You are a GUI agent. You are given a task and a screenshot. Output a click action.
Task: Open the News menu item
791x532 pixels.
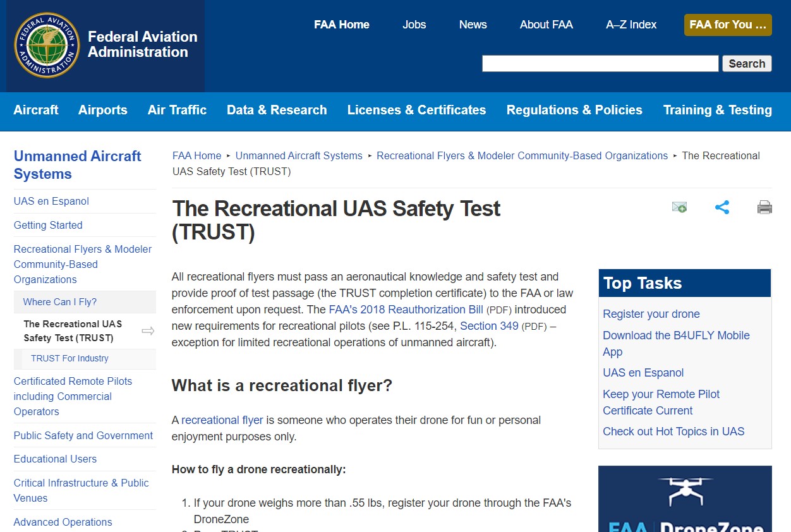click(x=473, y=25)
